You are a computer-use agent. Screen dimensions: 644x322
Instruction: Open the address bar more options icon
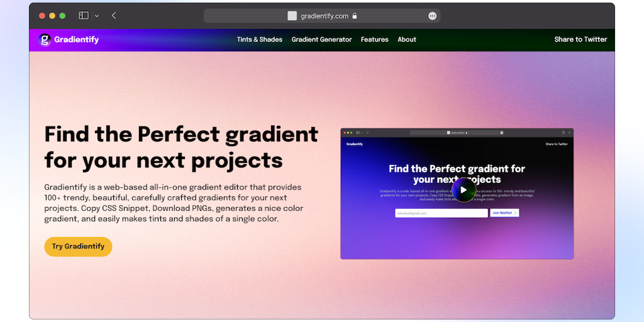pyautogui.click(x=432, y=16)
